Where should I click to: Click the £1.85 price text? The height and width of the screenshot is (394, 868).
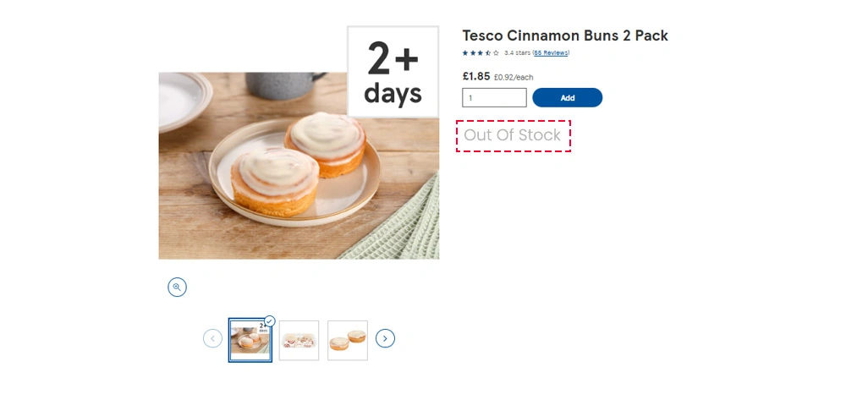[476, 76]
